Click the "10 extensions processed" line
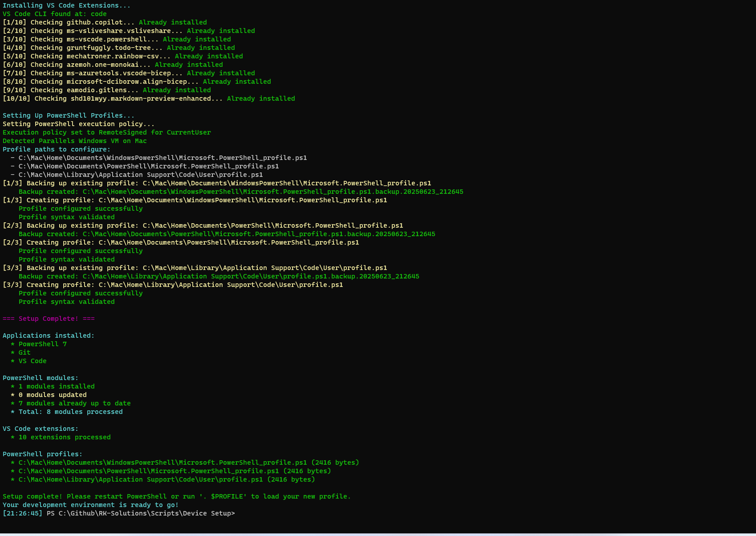 [x=64, y=437]
